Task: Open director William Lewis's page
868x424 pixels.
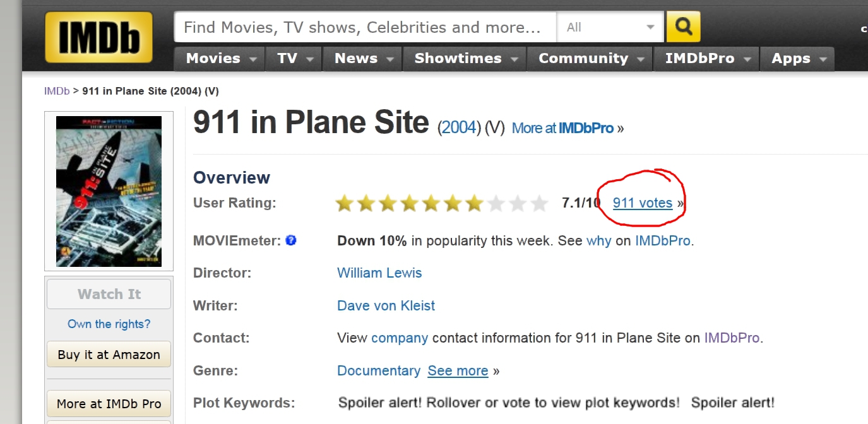Action: pyautogui.click(x=379, y=273)
